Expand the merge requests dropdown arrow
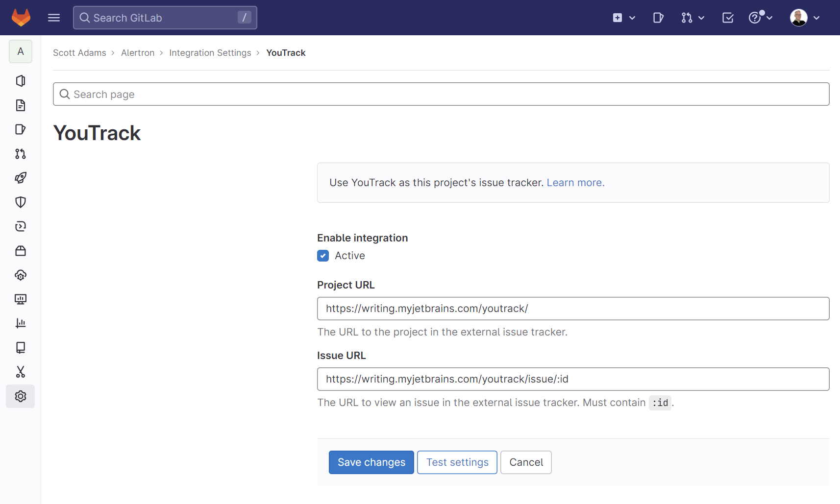Screen dimensions: 840x504 [x=701, y=18]
